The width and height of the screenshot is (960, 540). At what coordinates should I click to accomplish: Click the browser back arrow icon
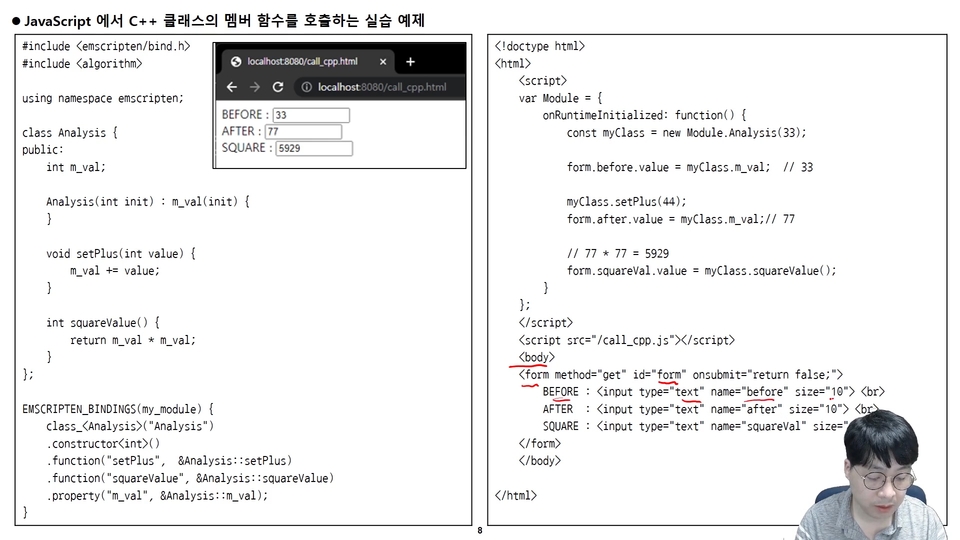(x=231, y=87)
